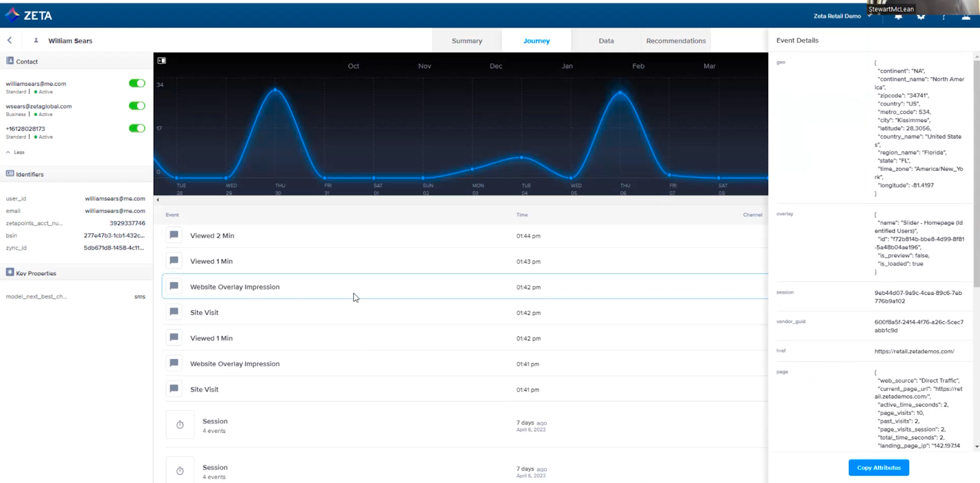
Task: Click the icon for Site Visit at 01:42 pm
Action: (174, 312)
